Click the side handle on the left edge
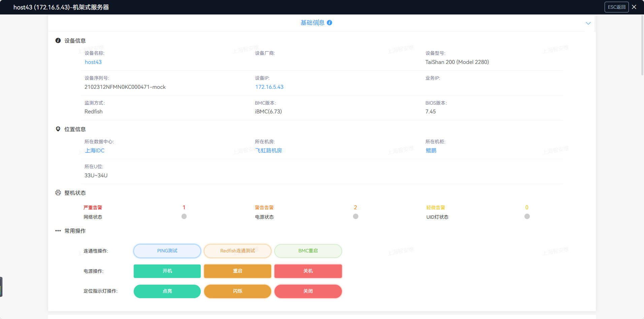 coord(1,287)
